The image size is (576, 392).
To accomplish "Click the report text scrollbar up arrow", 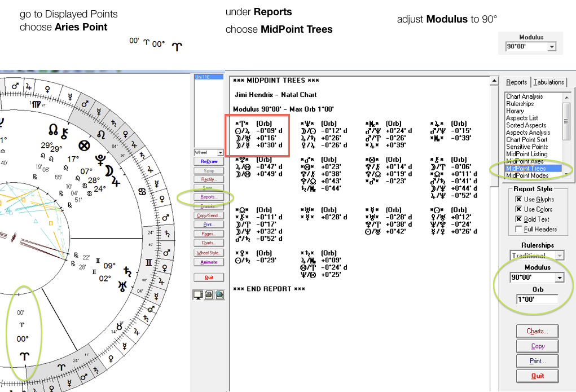I will tap(494, 81).
